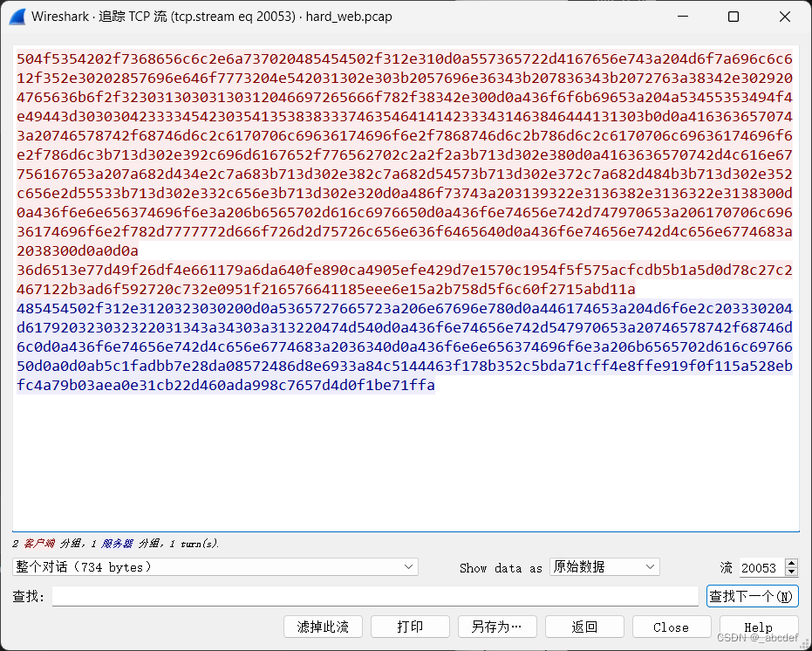
Task: Click into the stream number field 20053
Action: pos(761,567)
